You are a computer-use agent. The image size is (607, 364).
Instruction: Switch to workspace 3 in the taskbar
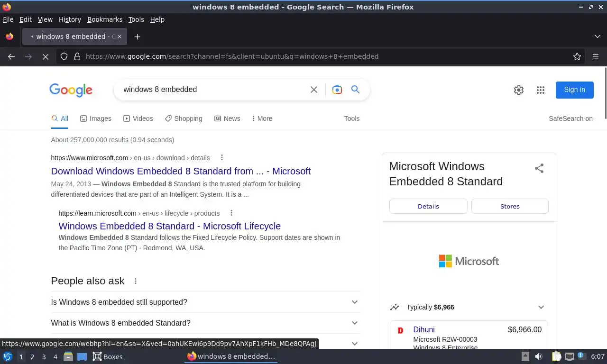pos(44,357)
